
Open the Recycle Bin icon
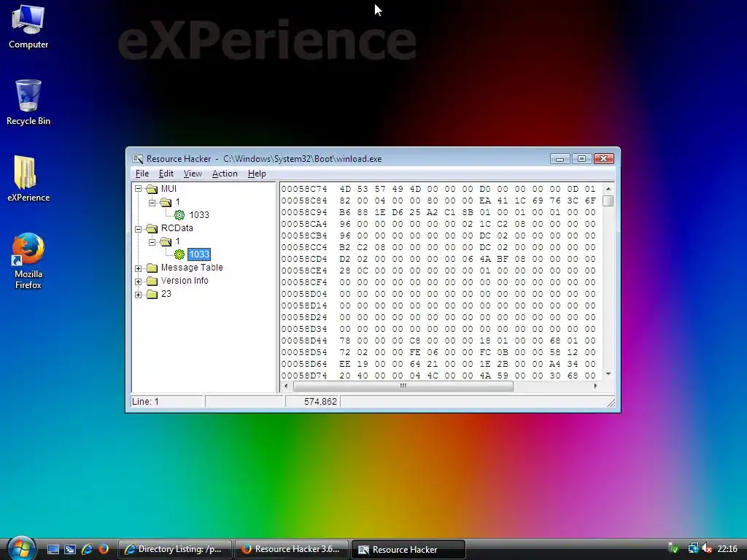pyautogui.click(x=28, y=102)
